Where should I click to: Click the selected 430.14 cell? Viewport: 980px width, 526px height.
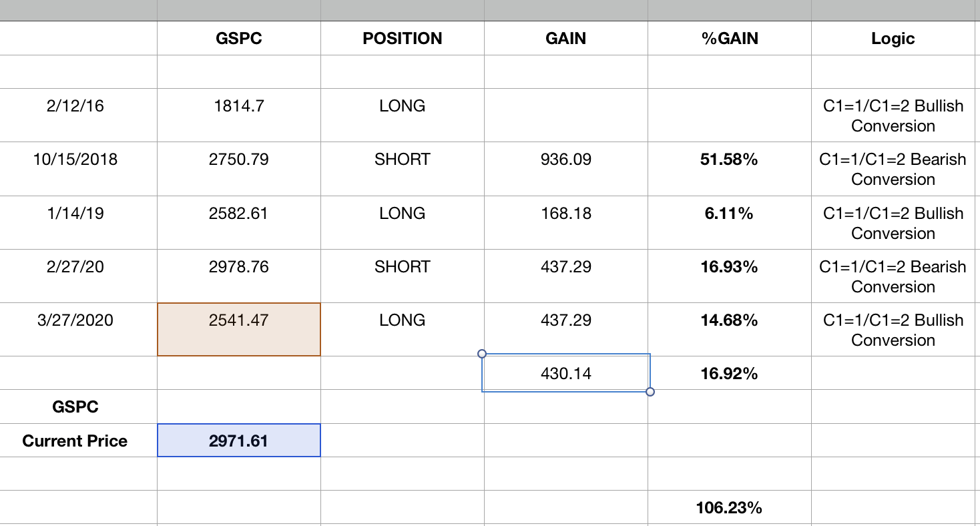click(566, 373)
